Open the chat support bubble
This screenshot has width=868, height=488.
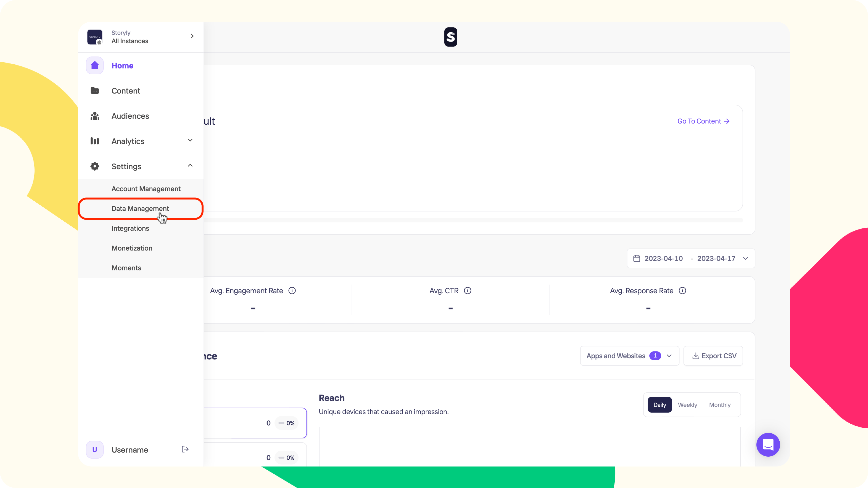pos(768,445)
